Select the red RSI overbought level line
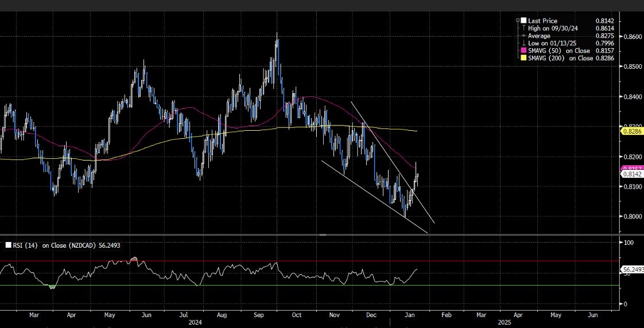644x328 pixels. (x=309, y=261)
